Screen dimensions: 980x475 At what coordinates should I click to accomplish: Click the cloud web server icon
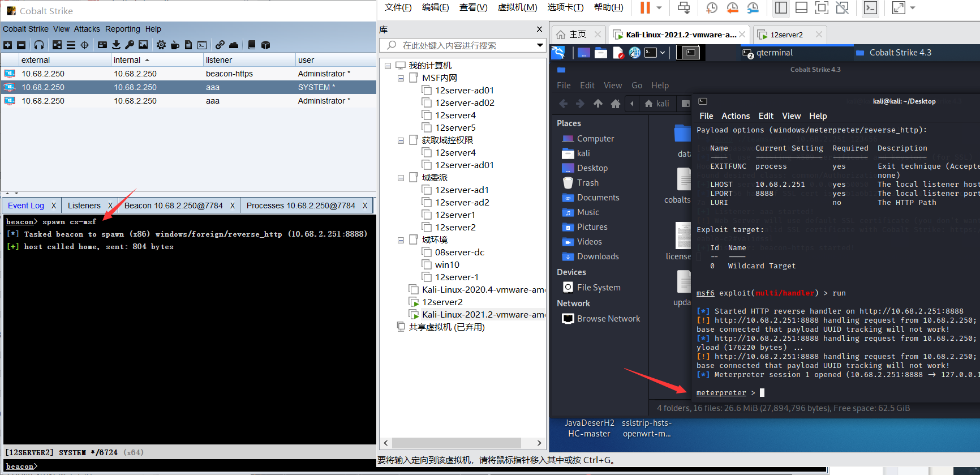point(234,45)
